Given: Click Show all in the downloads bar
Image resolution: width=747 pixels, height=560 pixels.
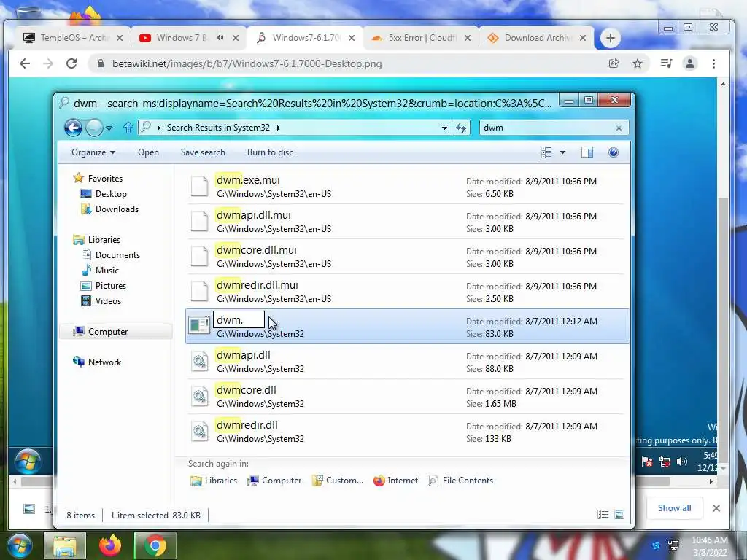Looking at the screenshot, I should point(675,508).
